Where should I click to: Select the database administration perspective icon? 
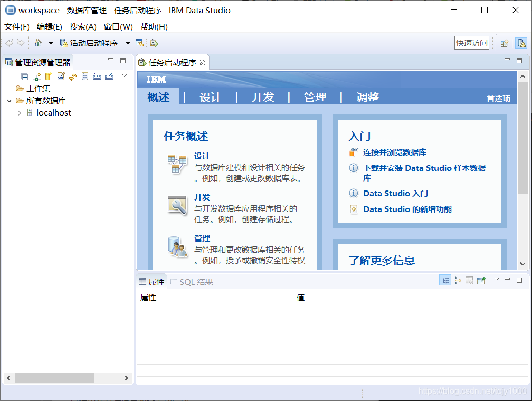point(521,43)
